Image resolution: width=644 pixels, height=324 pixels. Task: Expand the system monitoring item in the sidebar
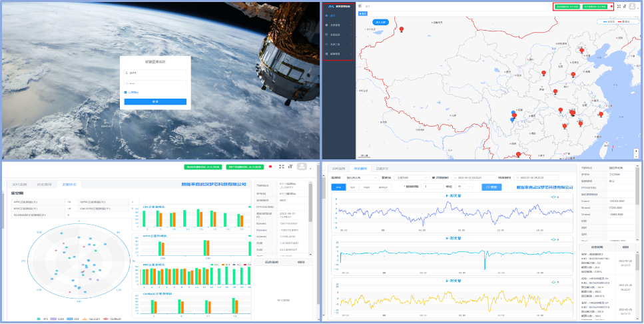(338, 35)
